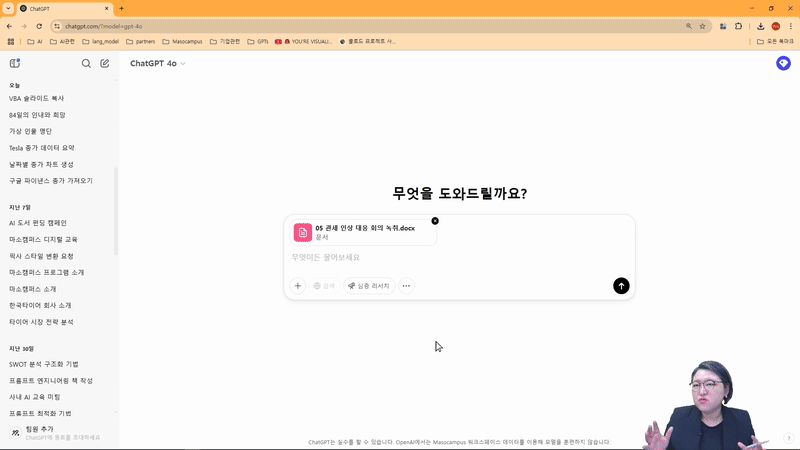The image size is (800, 450).
Task: Open the attached 관세 인상 대응 회의 docx thumbnail
Action: point(303,232)
